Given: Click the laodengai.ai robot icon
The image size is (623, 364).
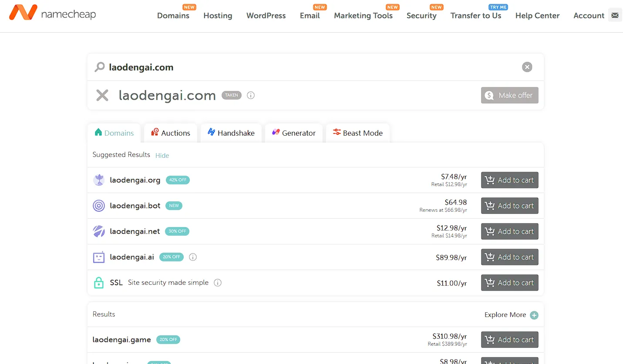Looking at the screenshot, I should coord(99,257).
